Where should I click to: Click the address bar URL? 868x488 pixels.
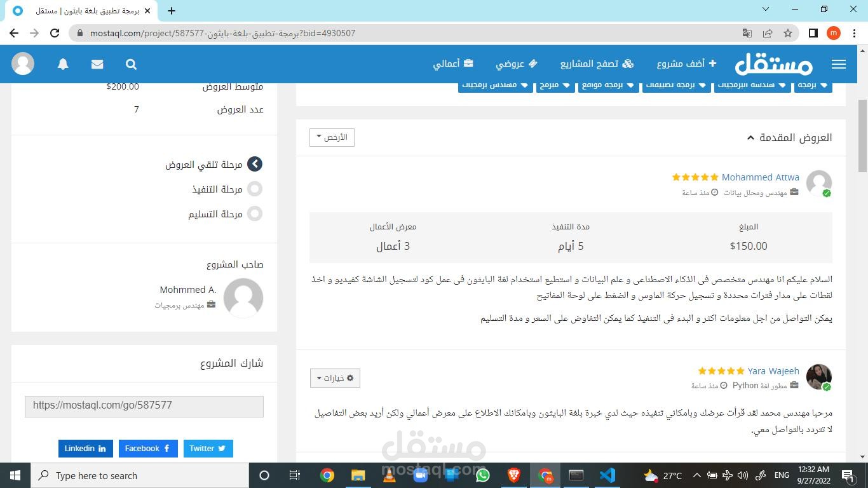222,33
